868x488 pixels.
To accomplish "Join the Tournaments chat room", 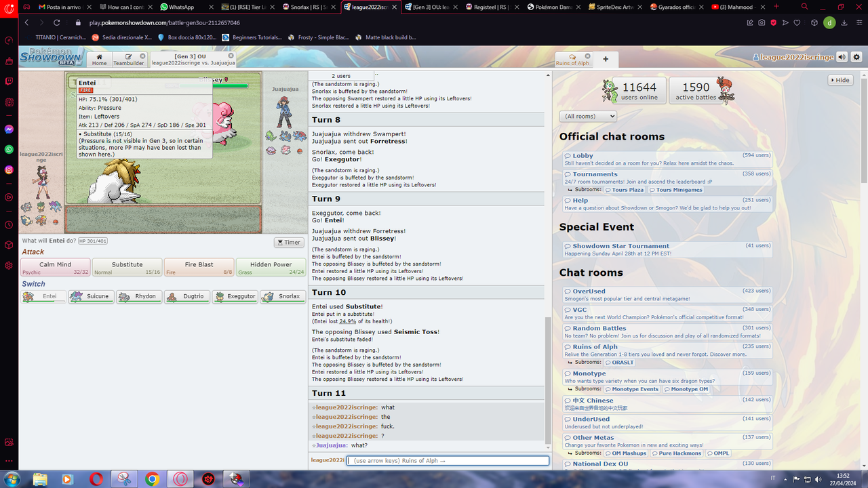I will click(668, 178).
